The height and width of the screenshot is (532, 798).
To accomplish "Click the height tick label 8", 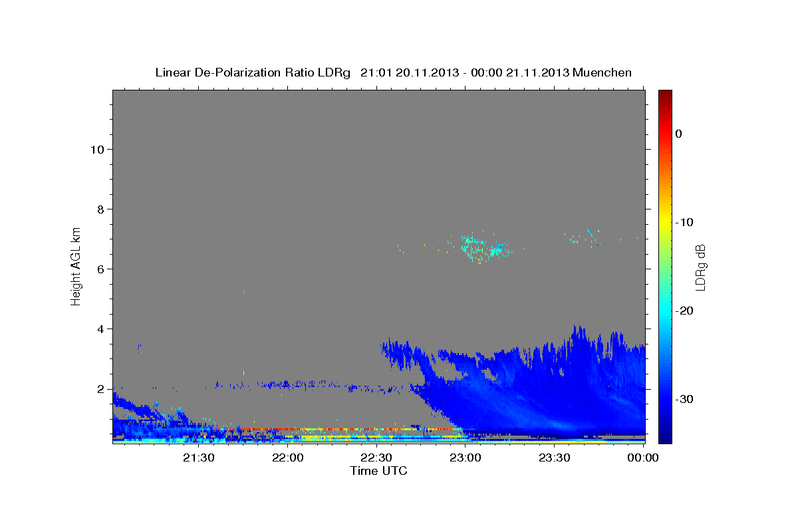I will 101,209.
